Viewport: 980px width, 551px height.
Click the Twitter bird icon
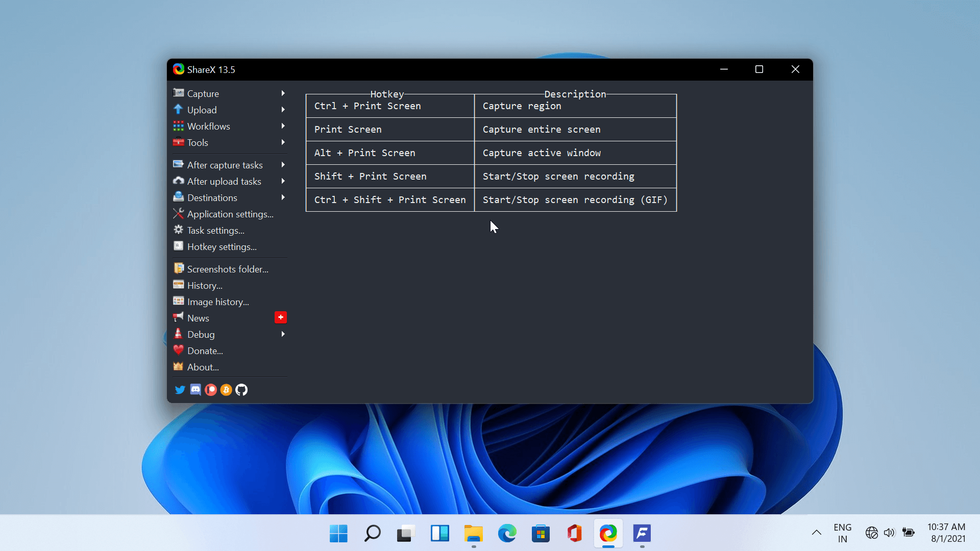(180, 390)
